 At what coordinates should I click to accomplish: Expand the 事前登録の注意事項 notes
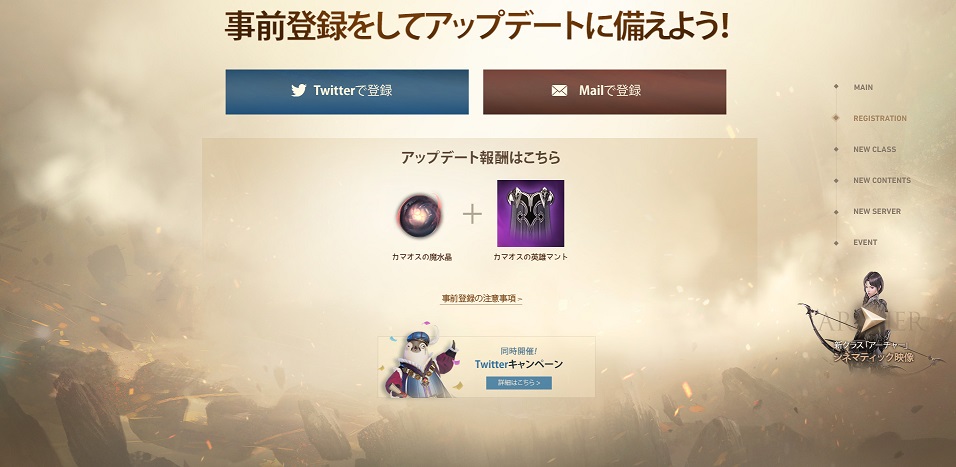coord(482,299)
